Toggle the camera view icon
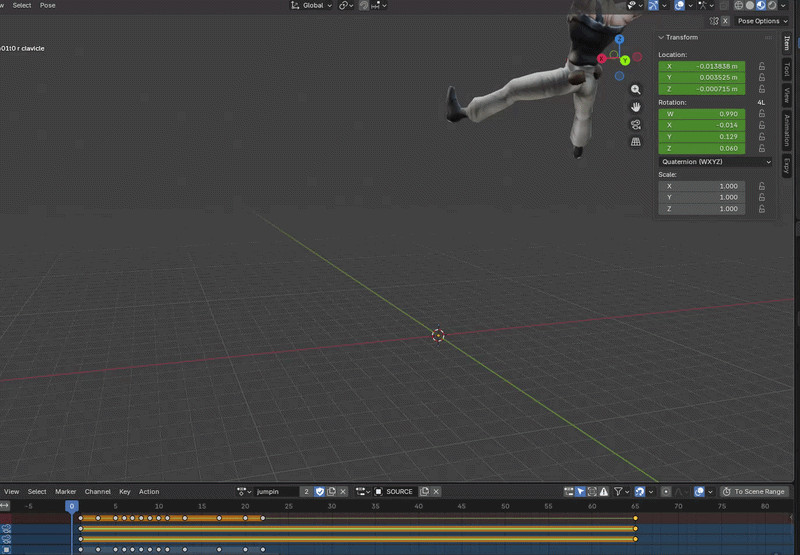This screenshot has width=800, height=555. tap(636, 125)
